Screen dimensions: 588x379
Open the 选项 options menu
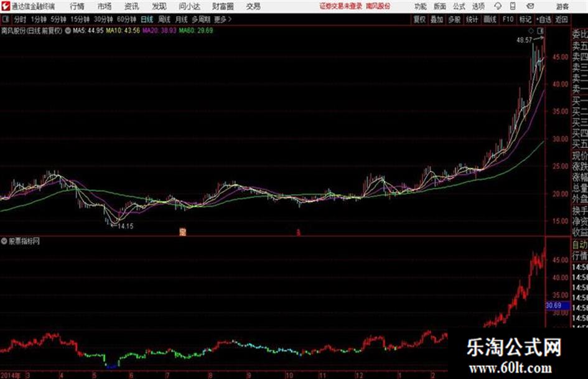478,6
